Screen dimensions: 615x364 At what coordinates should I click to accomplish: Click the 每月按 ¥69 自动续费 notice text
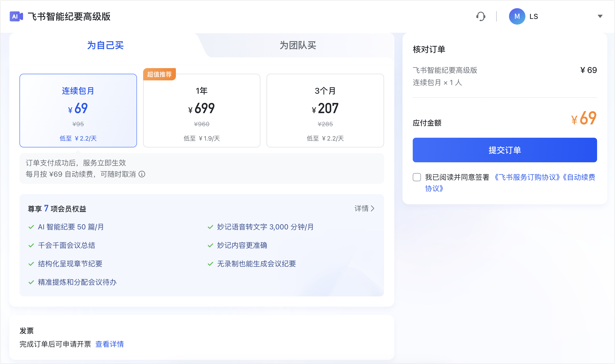point(81,174)
